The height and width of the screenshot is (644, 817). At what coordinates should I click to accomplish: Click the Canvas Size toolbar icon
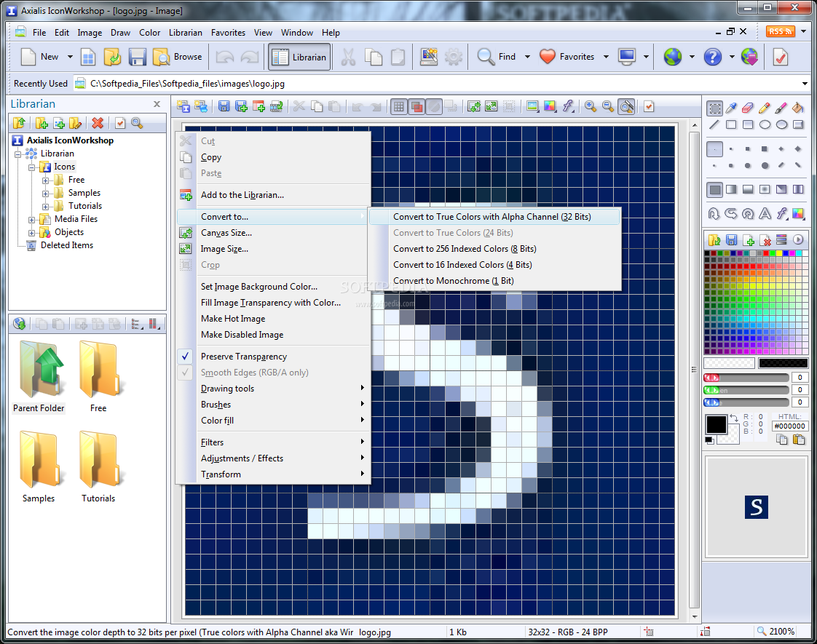click(473, 107)
